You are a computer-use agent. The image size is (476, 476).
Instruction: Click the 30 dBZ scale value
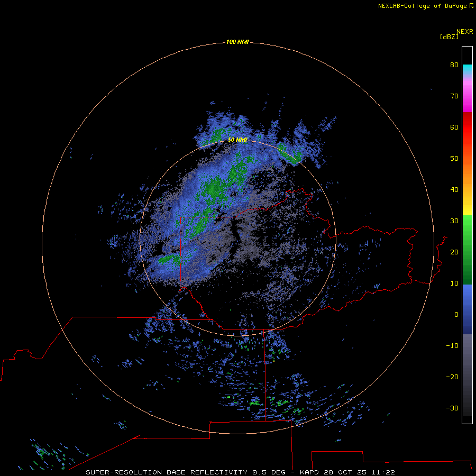tap(454, 221)
